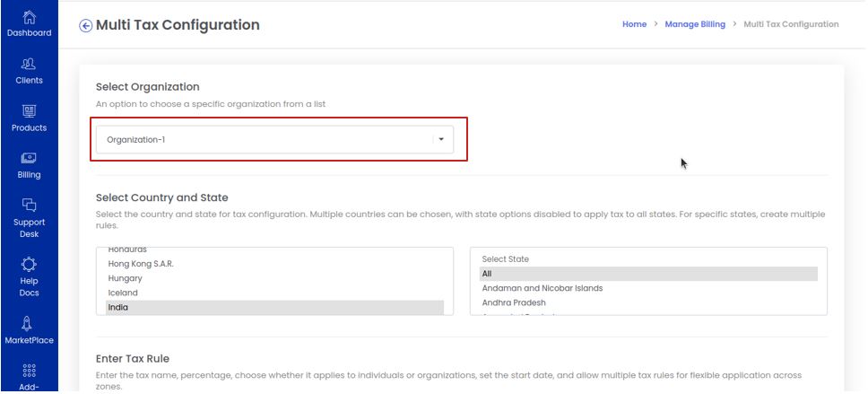Open the Support Desk chat icon
The height and width of the screenshot is (394, 868).
point(29,205)
